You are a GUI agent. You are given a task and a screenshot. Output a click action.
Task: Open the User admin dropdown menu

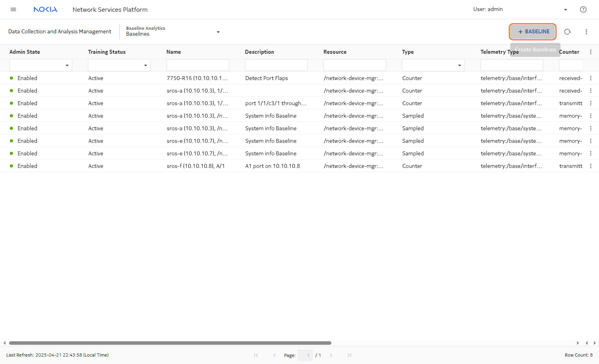pyautogui.click(x=565, y=9)
